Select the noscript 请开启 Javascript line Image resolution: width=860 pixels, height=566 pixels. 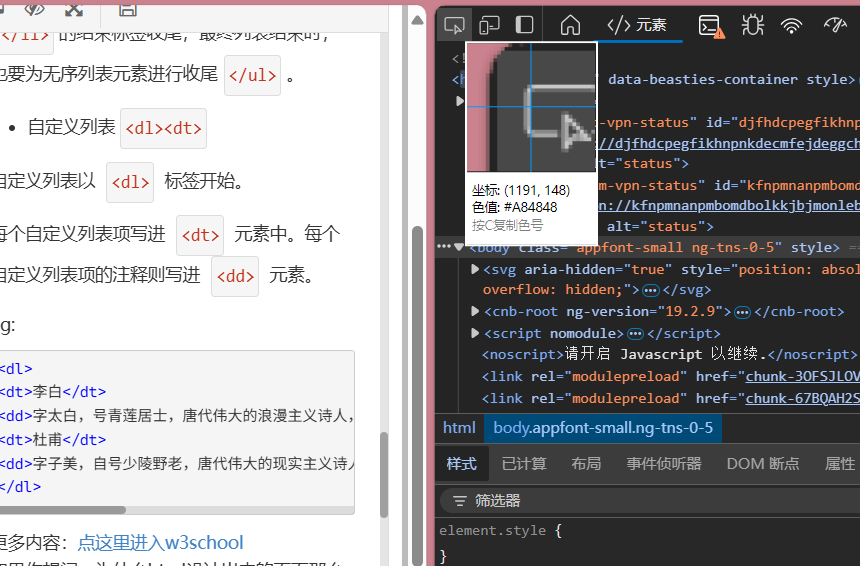tap(669, 354)
